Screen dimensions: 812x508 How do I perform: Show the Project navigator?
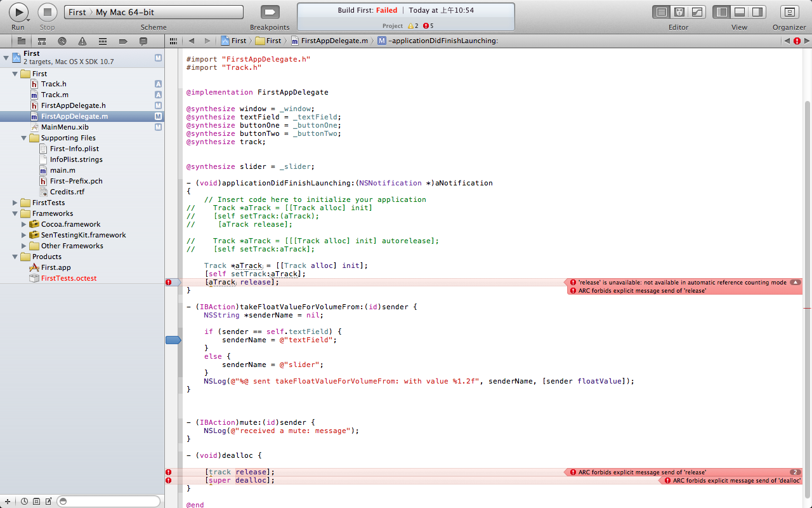[x=21, y=41]
